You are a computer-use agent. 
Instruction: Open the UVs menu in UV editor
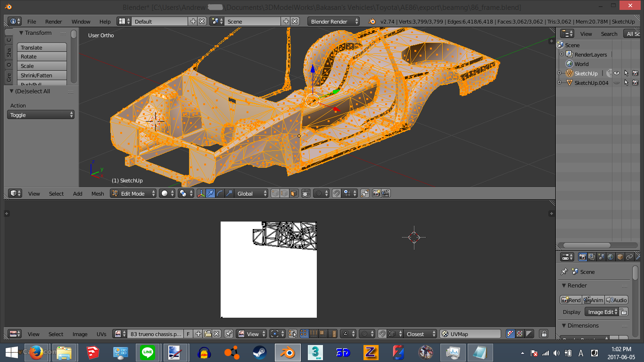tap(101, 334)
